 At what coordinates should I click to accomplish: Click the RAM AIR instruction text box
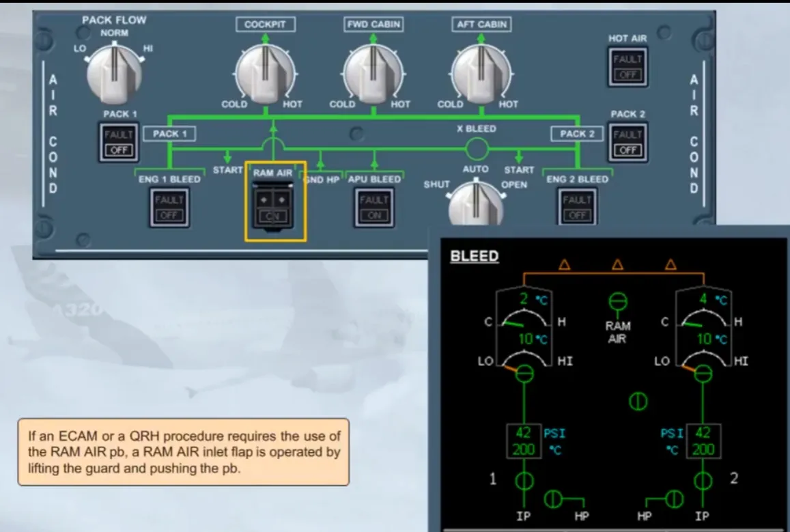[184, 452]
